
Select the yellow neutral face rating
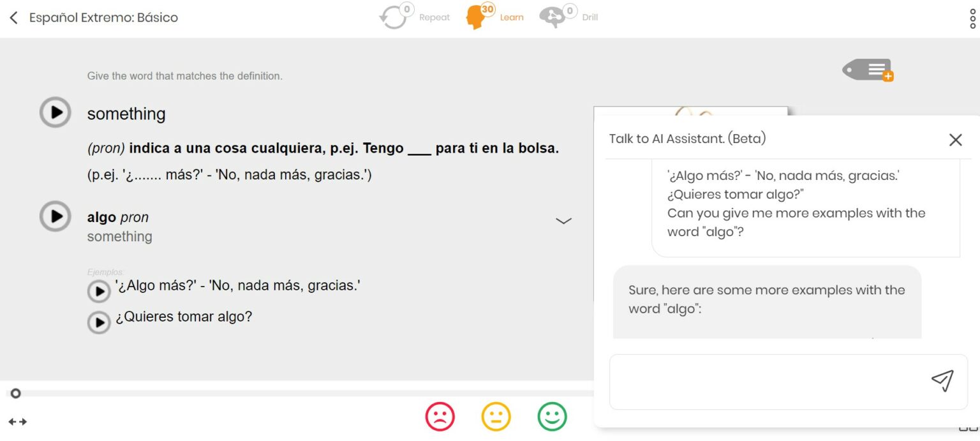coord(496,416)
